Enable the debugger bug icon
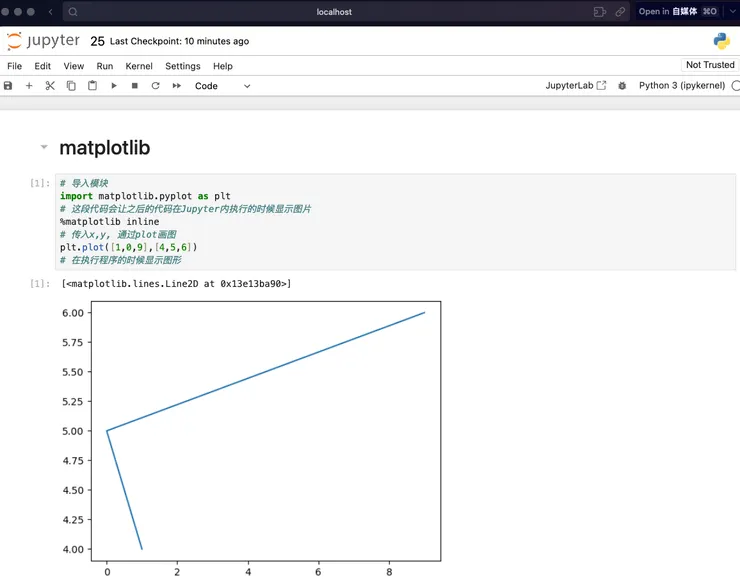Image resolution: width=740 pixels, height=588 pixels. [x=622, y=86]
